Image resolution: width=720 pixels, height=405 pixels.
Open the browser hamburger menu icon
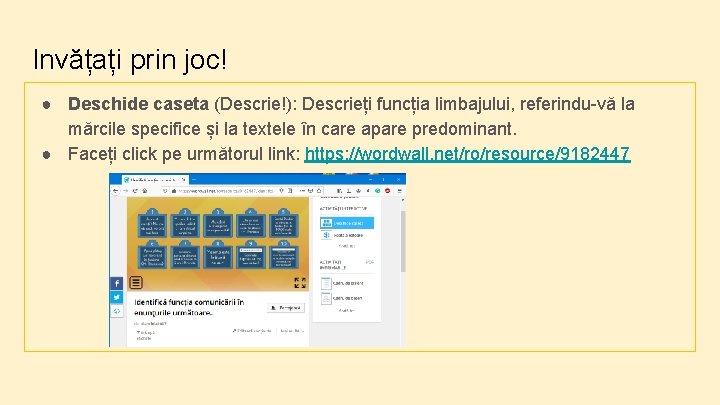tap(399, 191)
